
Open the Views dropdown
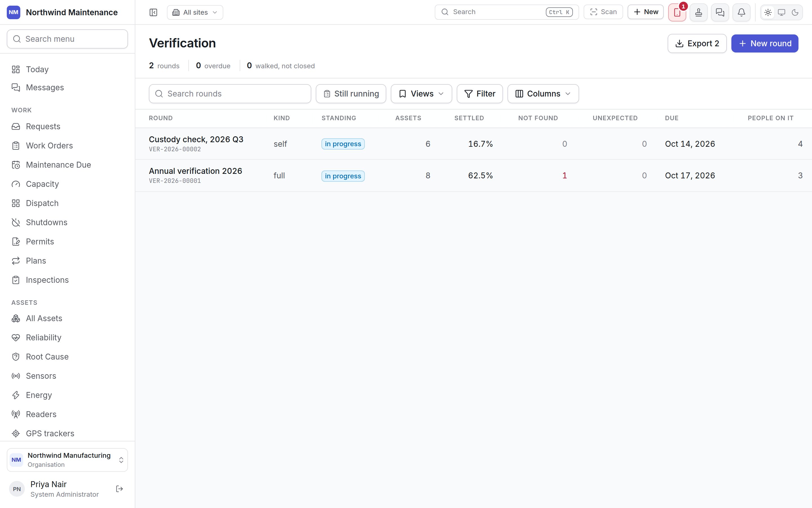pos(422,94)
